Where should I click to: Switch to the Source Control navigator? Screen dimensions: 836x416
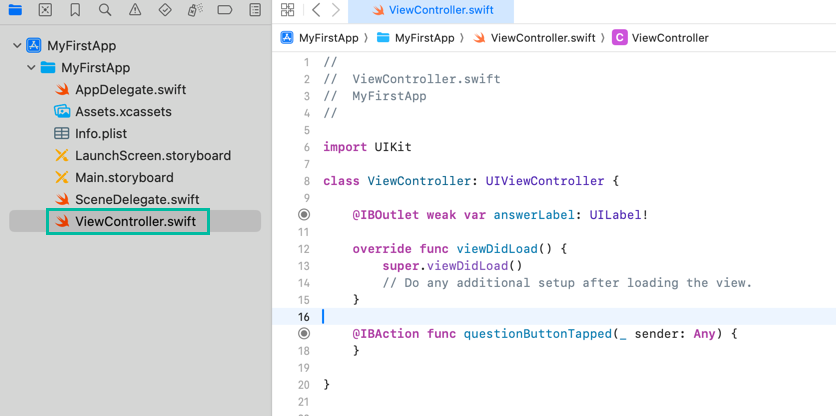45,10
